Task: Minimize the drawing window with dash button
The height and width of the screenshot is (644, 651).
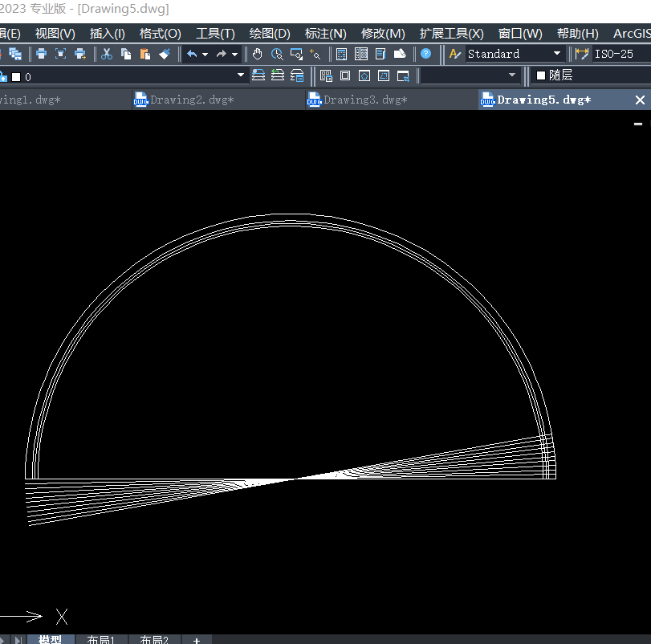Action: (638, 124)
